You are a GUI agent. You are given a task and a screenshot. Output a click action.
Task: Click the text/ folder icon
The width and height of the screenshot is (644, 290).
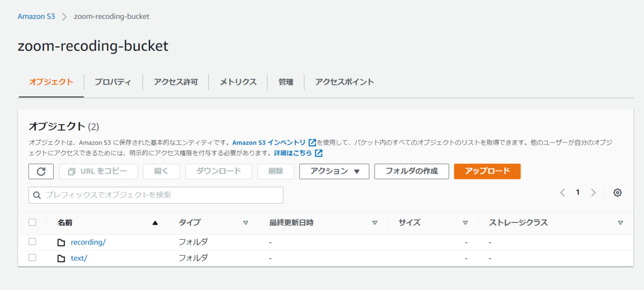pos(61,258)
